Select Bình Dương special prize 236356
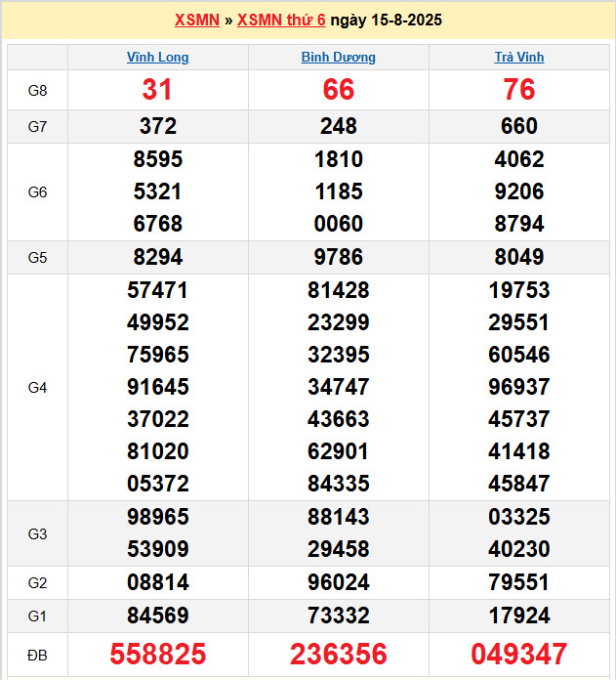This screenshot has width=616, height=680. coord(339,655)
